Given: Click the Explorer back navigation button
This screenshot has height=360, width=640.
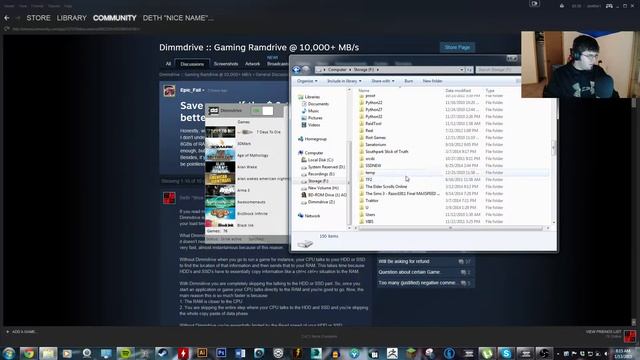Looking at the screenshot, I should [x=297, y=70].
